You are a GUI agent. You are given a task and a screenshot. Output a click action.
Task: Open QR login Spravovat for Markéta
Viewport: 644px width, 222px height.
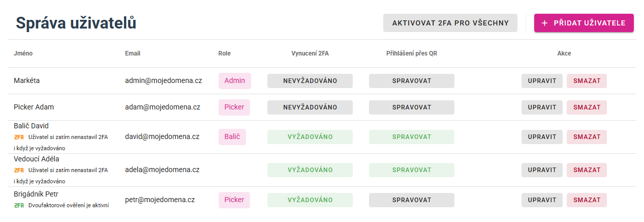pos(412,81)
